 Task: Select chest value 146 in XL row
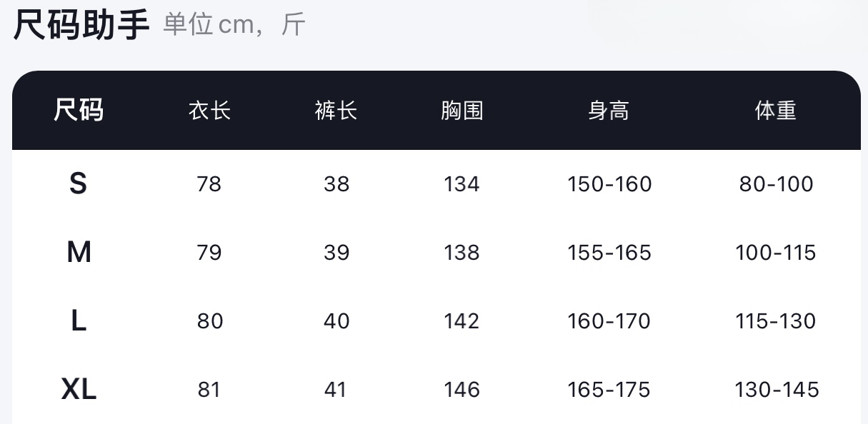coord(462,390)
